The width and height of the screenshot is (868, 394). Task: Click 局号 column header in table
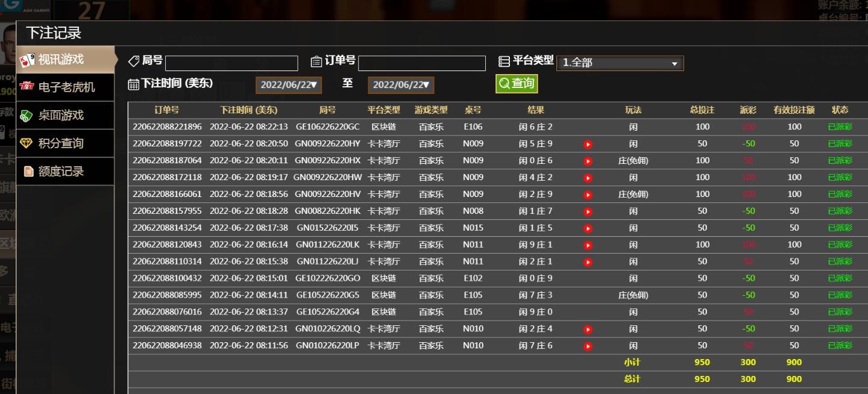(327, 110)
